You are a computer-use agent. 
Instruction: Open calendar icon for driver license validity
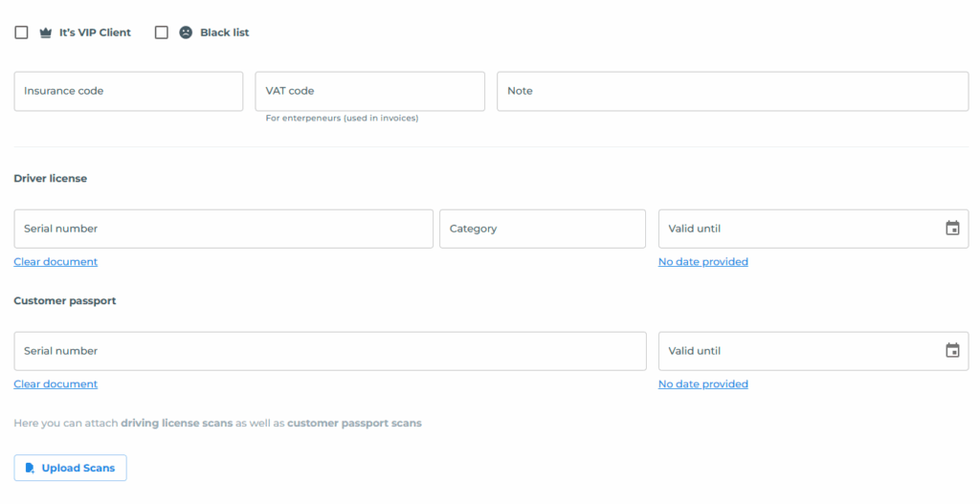[x=952, y=229]
